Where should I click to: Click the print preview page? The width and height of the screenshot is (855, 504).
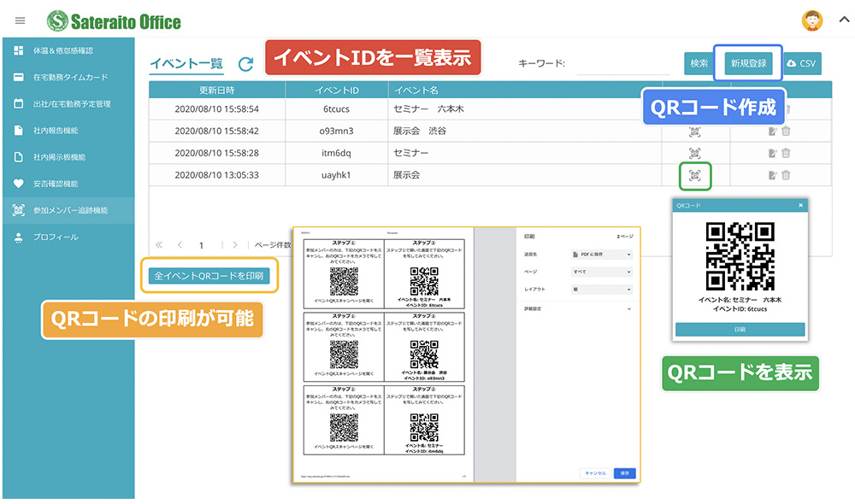coord(384,355)
